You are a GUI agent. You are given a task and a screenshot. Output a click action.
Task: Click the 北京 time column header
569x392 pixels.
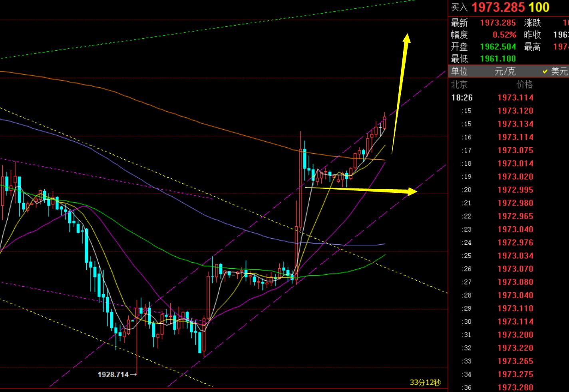[459, 85]
